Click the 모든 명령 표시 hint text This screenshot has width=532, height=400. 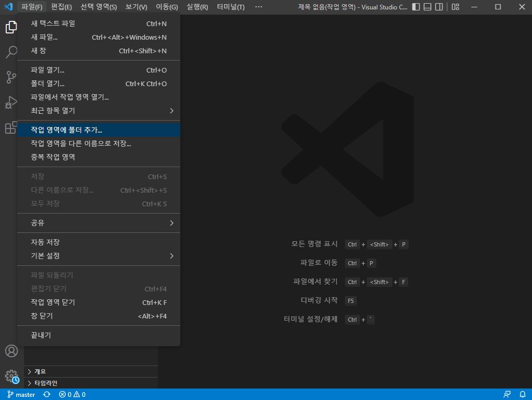315,244
